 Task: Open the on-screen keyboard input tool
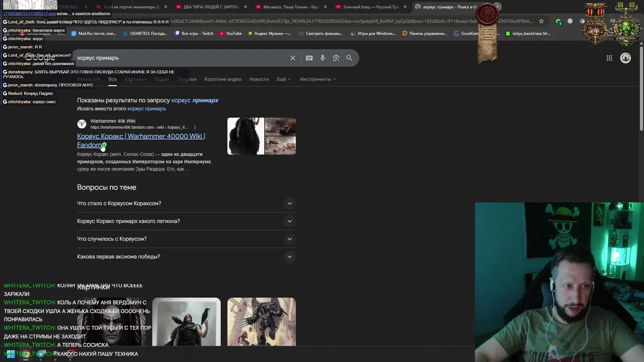click(309, 58)
